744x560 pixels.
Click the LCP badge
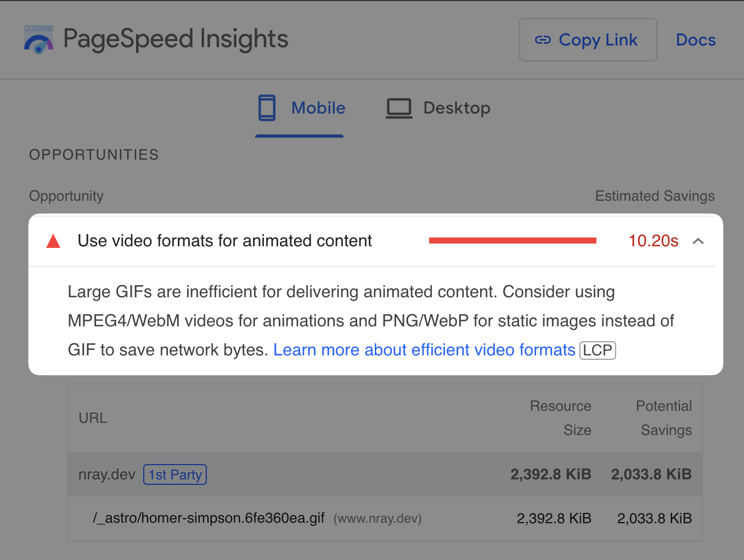[x=598, y=350]
